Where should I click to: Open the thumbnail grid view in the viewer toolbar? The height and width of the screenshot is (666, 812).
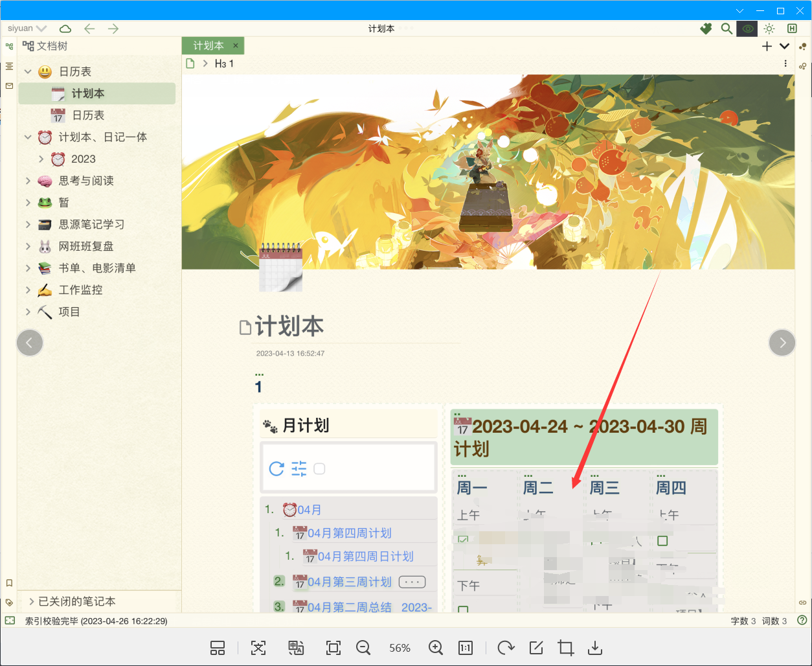pos(218,648)
